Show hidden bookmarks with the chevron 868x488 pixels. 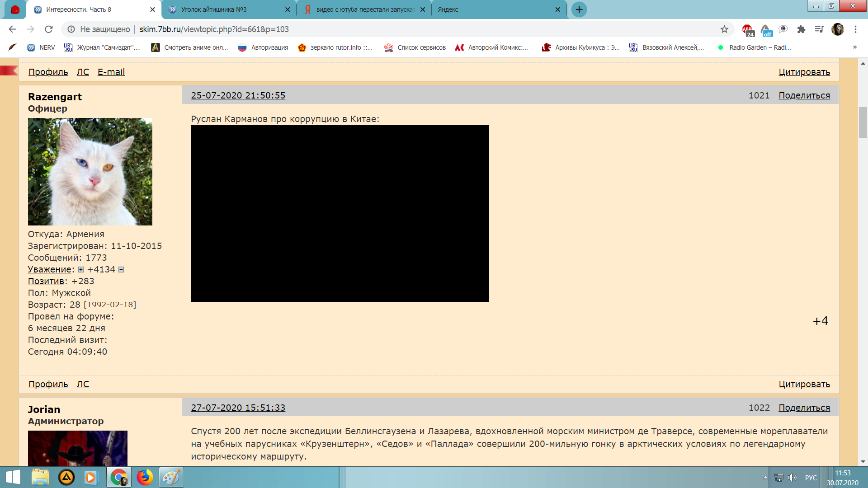(854, 47)
